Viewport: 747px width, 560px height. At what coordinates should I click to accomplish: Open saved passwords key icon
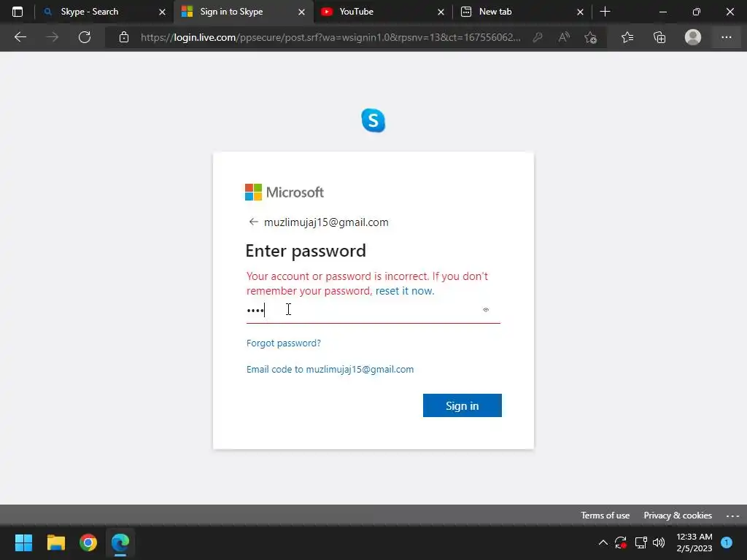538,37
